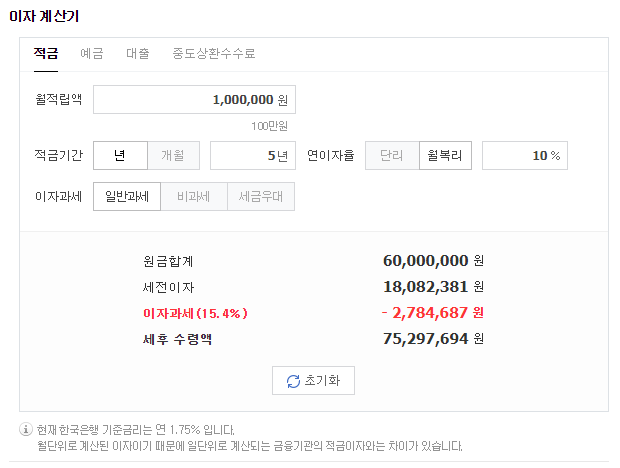Click the 원금합계 label

(x=168, y=261)
